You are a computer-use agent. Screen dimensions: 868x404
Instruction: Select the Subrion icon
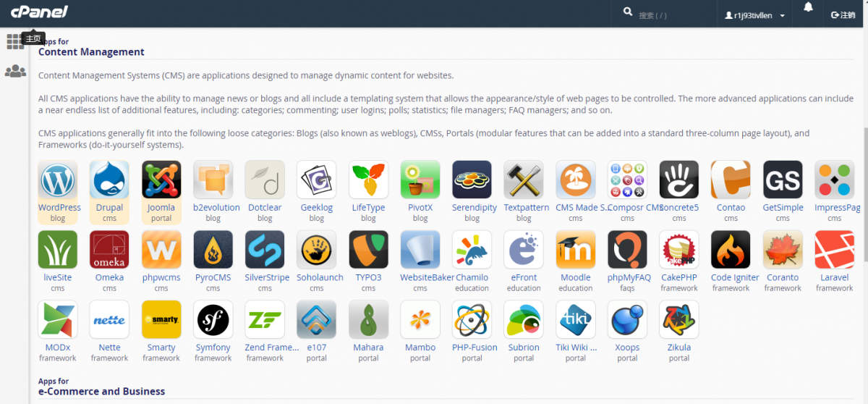[524, 319]
